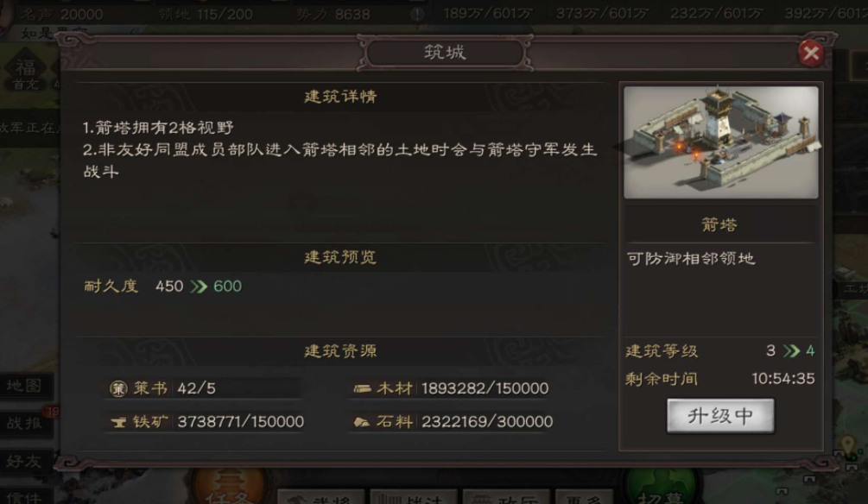This screenshot has width=868, height=504.
Task: Open the 好友 friends side tab
Action: pyautogui.click(x=25, y=461)
